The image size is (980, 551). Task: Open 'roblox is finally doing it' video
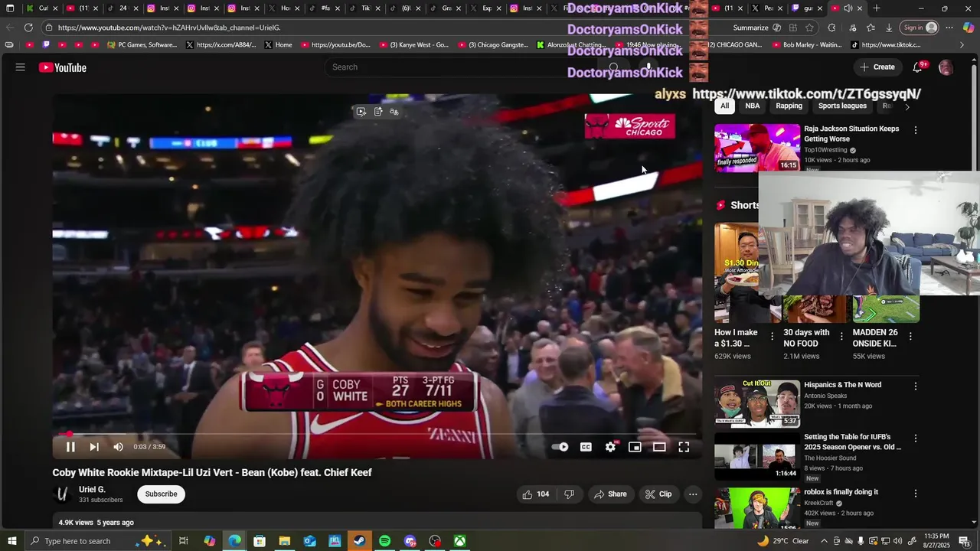[841, 492]
